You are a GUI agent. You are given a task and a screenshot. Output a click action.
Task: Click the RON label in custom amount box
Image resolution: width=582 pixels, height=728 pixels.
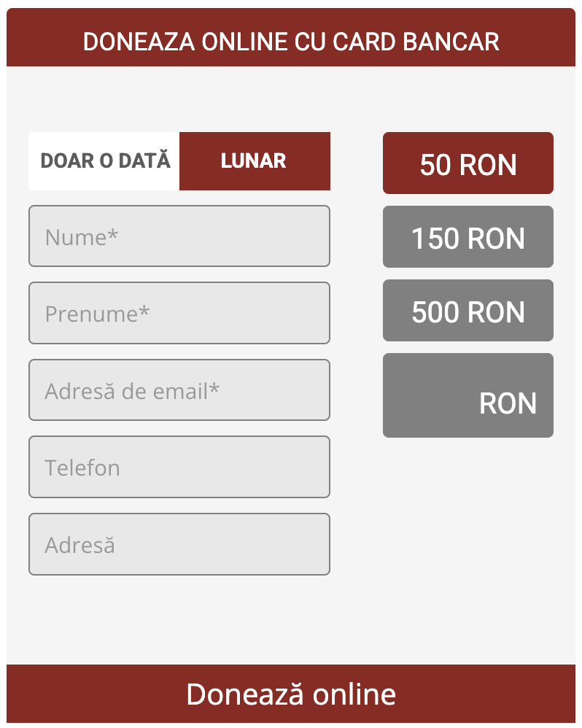[x=508, y=403]
